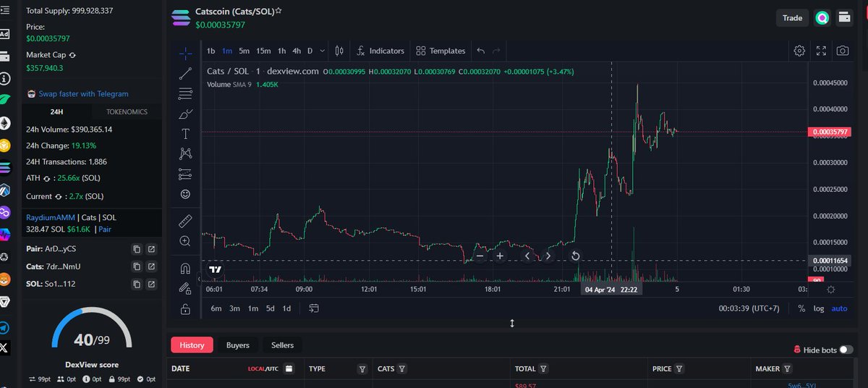Open the PRICE column filter

pos(679,368)
